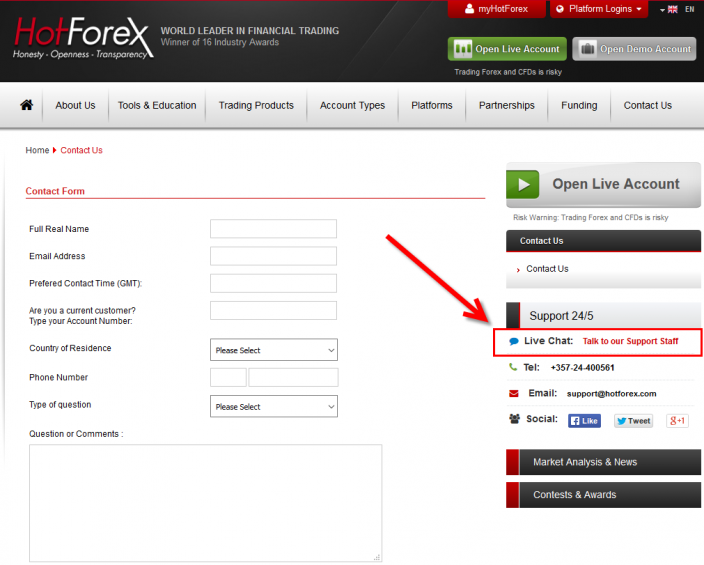Viewport: 704px width, 565px height.
Task: Select the Funding menu item
Action: (x=579, y=105)
